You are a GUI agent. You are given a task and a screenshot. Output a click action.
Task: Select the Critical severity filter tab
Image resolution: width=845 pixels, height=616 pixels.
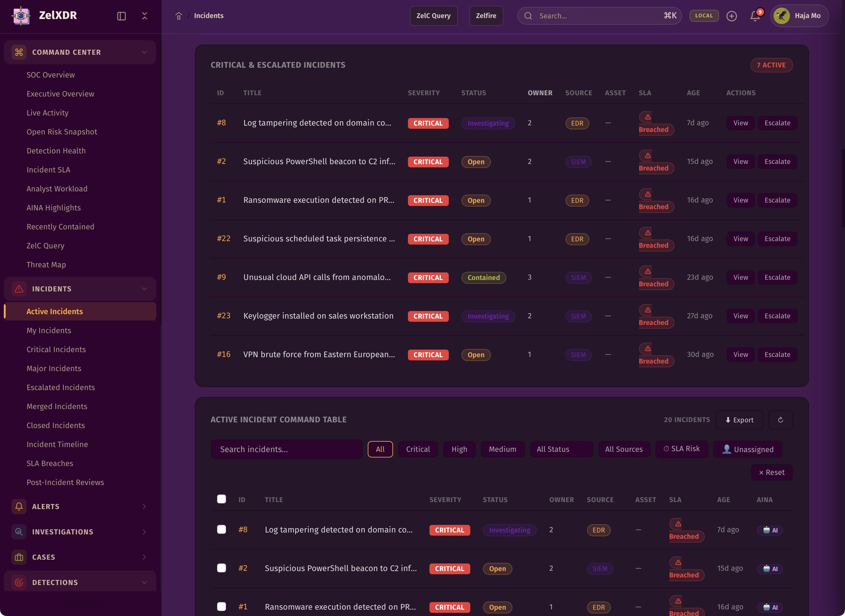[418, 449]
